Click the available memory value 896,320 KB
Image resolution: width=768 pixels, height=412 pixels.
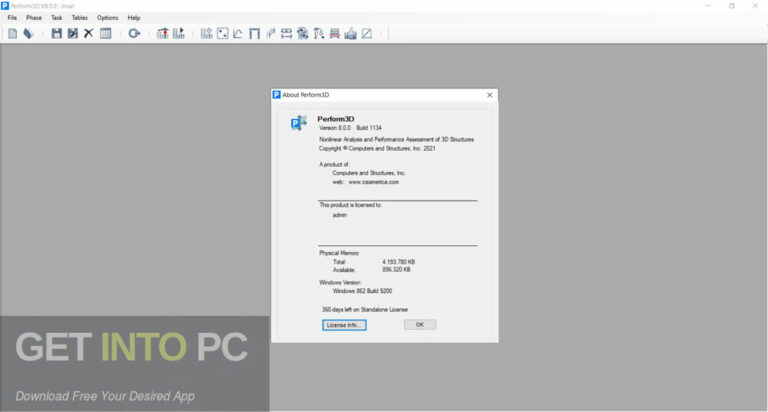pos(396,270)
